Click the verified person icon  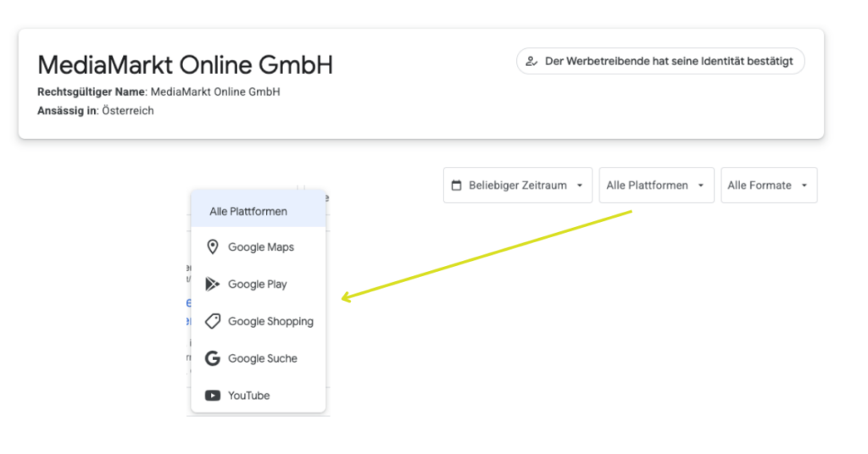point(531,61)
